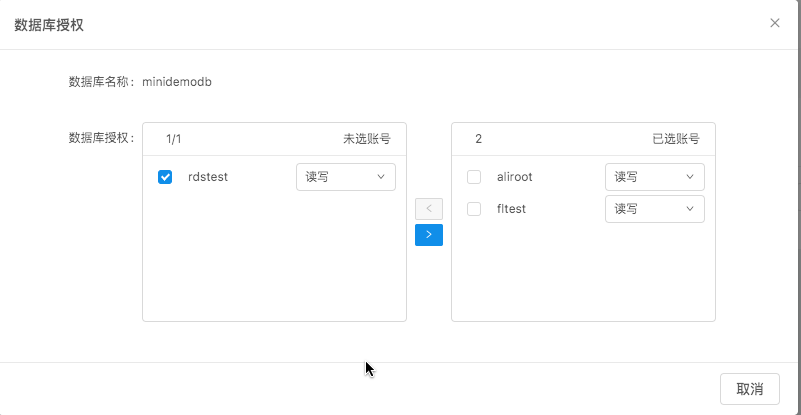Image resolution: width=801 pixels, height=415 pixels.
Task: Click the 1/1 selection count
Action: point(174,139)
